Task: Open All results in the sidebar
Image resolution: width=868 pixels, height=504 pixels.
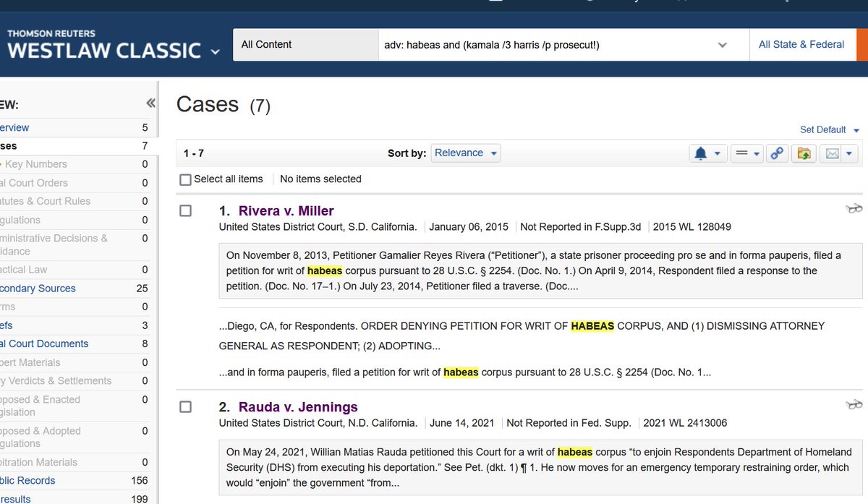Action: click(15, 499)
